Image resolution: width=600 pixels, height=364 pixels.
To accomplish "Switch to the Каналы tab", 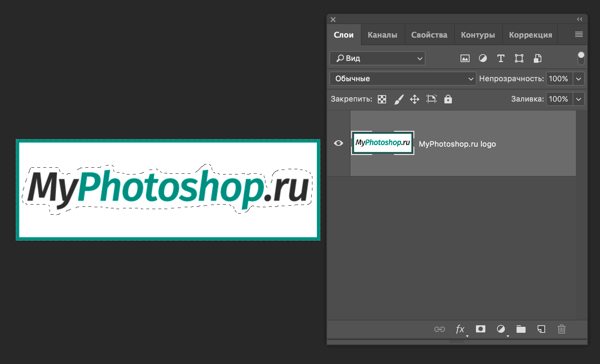I will (x=382, y=35).
